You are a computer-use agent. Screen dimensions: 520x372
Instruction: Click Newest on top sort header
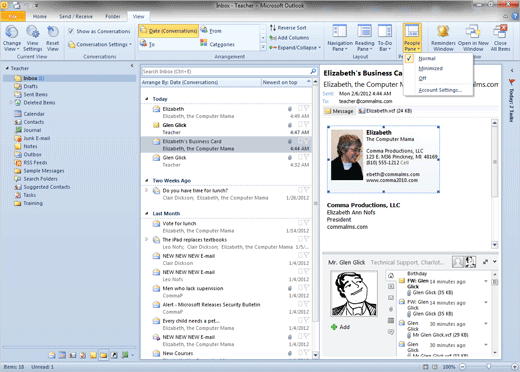point(286,82)
